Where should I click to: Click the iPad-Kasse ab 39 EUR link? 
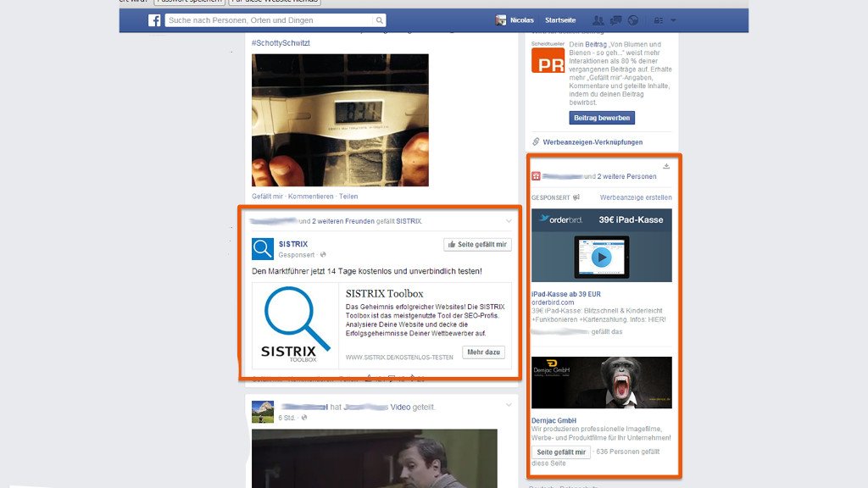(565, 294)
